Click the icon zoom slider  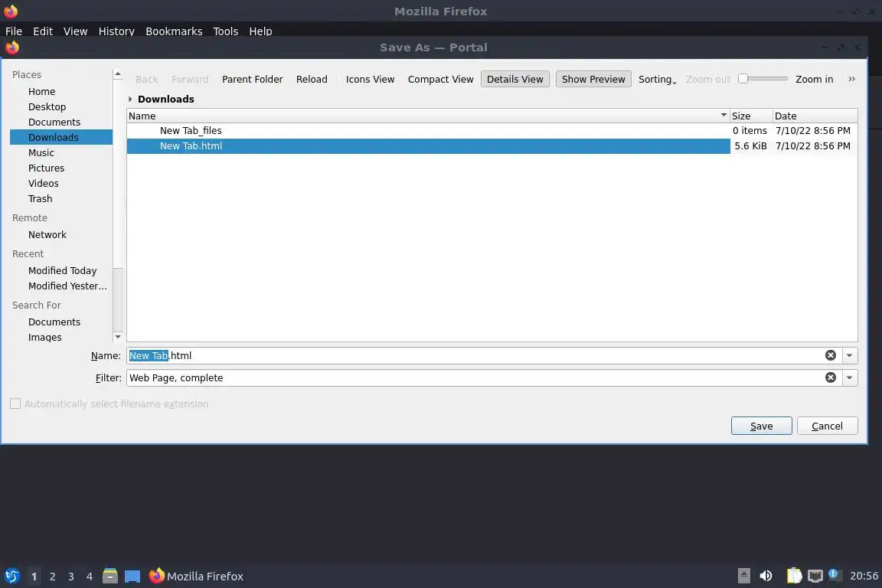tap(763, 79)
